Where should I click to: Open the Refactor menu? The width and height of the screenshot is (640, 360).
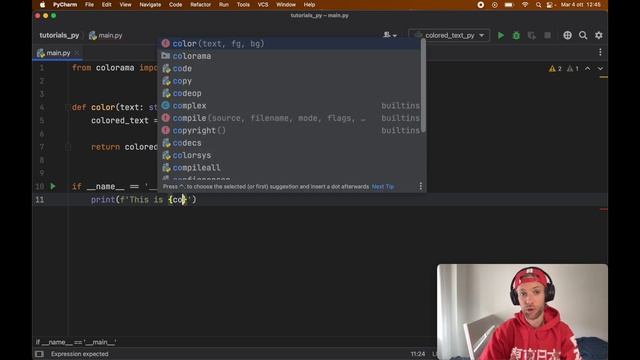200,5
